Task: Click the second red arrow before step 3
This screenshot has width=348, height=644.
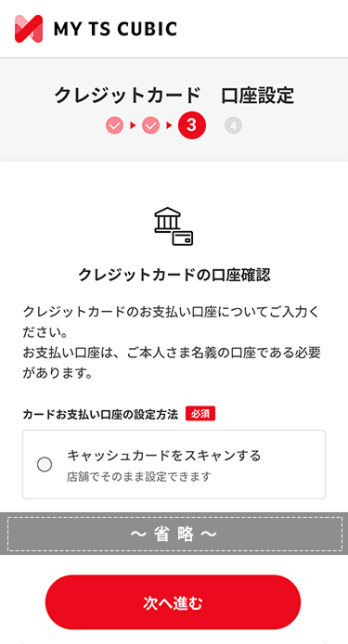Action: (x=169, y=125)
